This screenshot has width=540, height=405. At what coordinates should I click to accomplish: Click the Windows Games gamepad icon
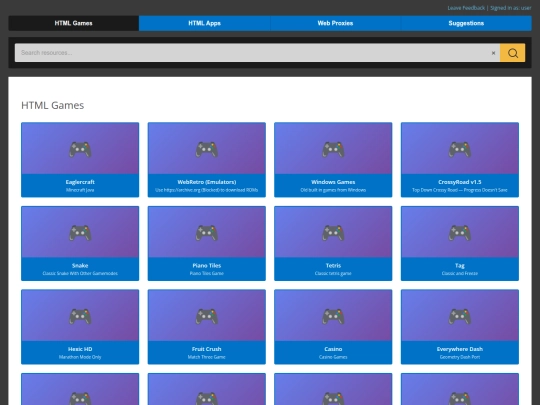coord(333,149)
